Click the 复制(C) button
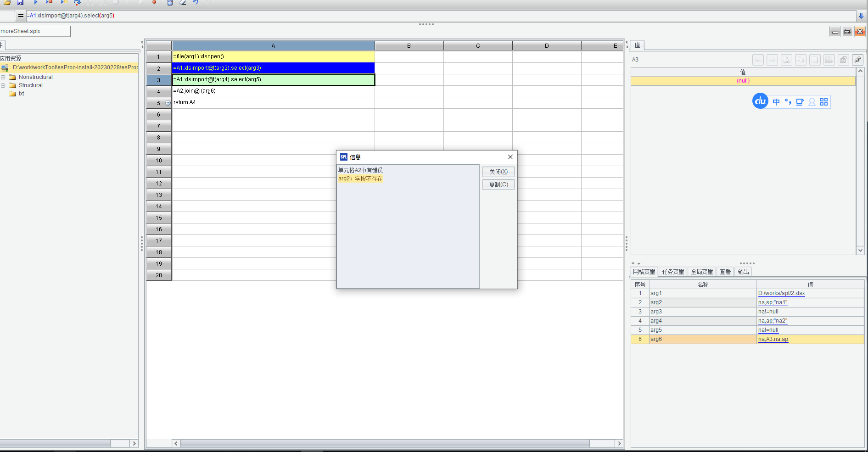Screen dimensions: 868x452 pyautogui.click(x=498, y=184)
